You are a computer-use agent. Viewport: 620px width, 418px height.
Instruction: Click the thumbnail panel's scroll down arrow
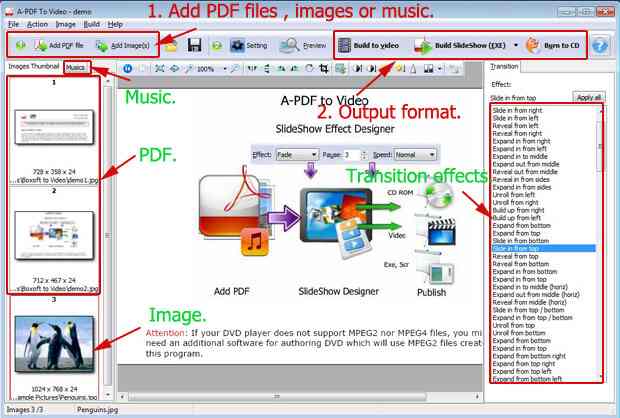coord(108,395)
